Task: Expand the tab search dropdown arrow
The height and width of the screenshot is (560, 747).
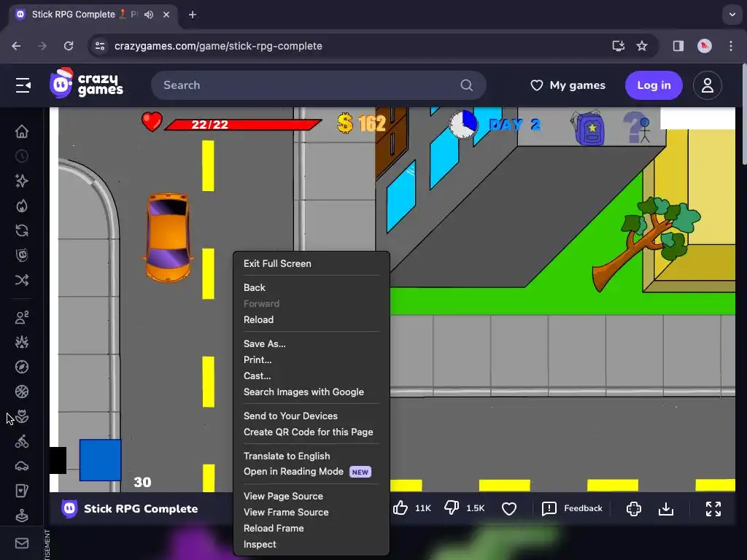Action: click(732, 15)
